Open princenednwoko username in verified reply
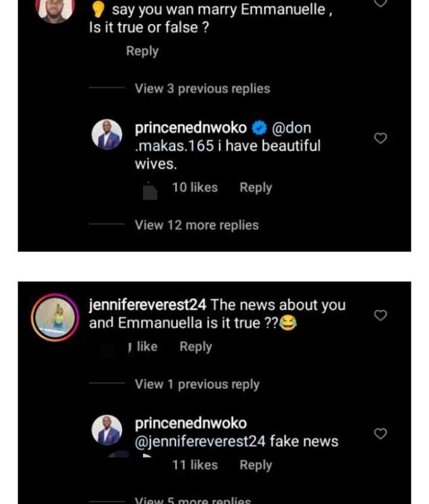 [191, 128]
